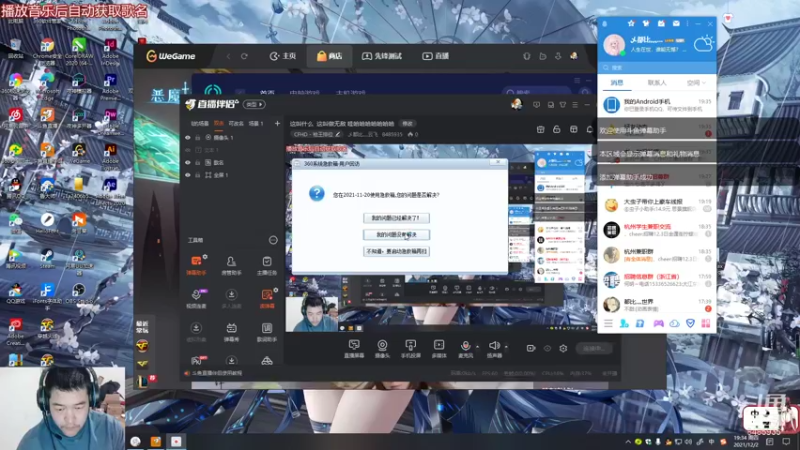Image resolution: width=800 pixels, height=450 pixels.
Task: Click the WeGame refresh icon
Action: (x=244, y=56)
